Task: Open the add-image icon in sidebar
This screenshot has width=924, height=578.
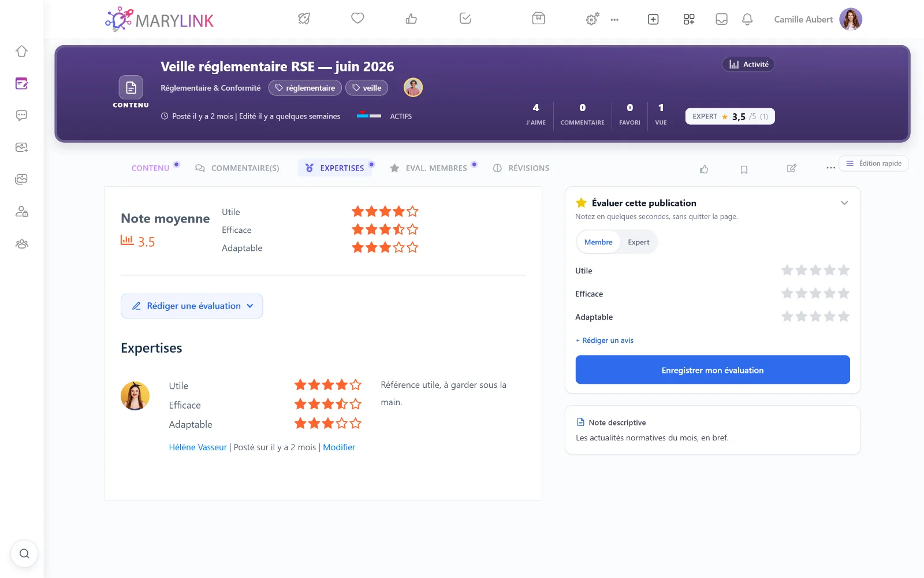Action: (21, 147)
